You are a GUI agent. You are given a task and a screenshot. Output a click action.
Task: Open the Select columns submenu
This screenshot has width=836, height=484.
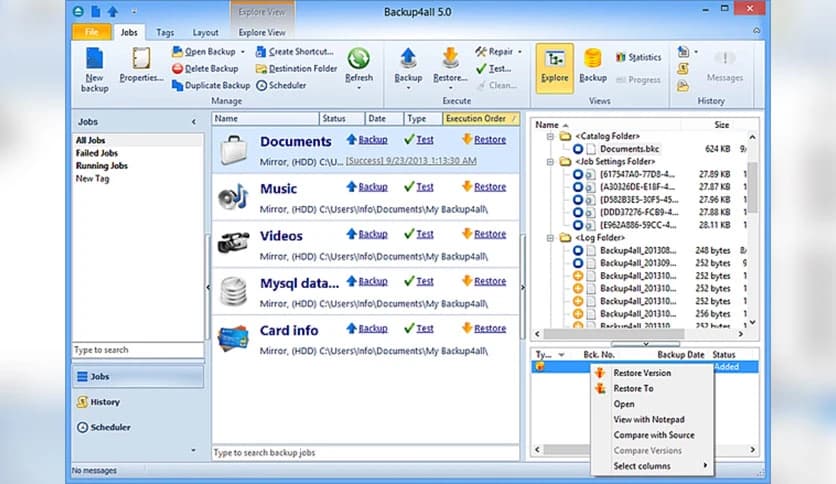click(652, 466)
